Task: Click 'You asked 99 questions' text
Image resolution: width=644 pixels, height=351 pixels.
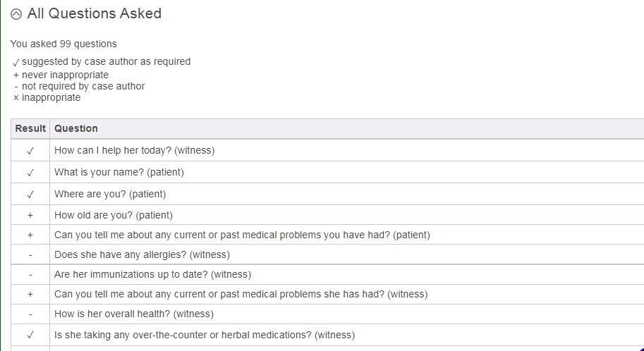Action: [63, 44]
